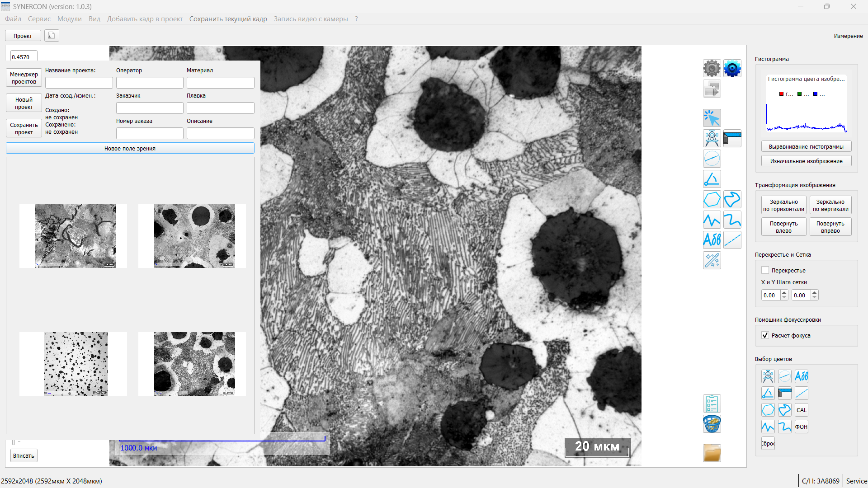Open camera settings gear icon
This screenshot has height=488, width=868.
pos(712,69)
